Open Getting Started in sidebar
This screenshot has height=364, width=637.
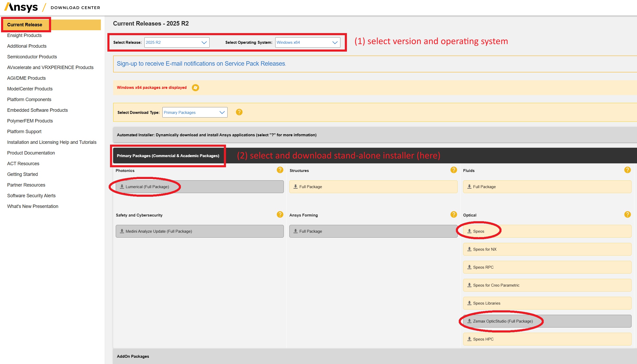pyautogui.click(x=22, y=174)
